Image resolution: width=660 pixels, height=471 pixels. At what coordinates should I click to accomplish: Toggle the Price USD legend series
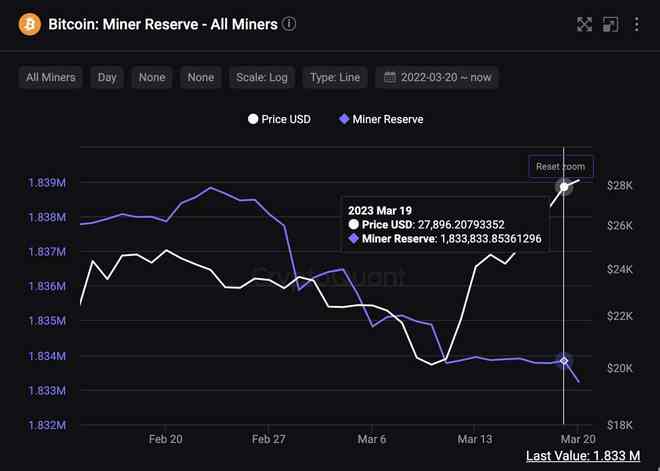[x=279, y=120]
